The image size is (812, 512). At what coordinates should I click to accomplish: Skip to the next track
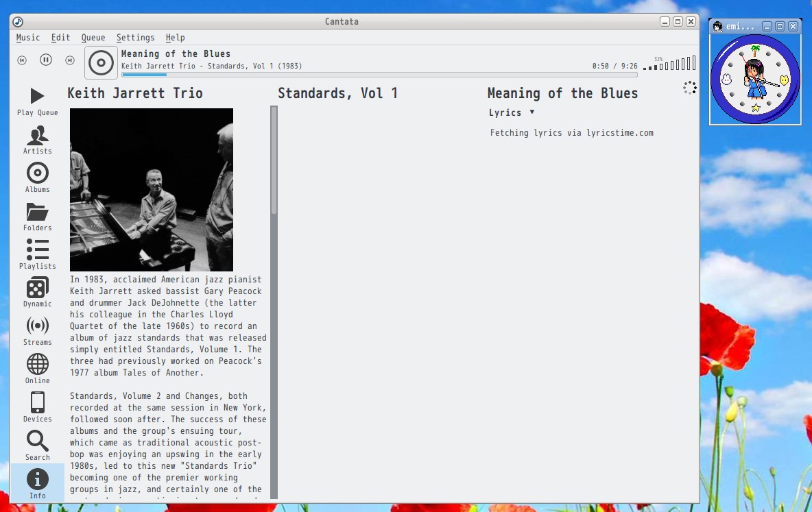(70, 60)
